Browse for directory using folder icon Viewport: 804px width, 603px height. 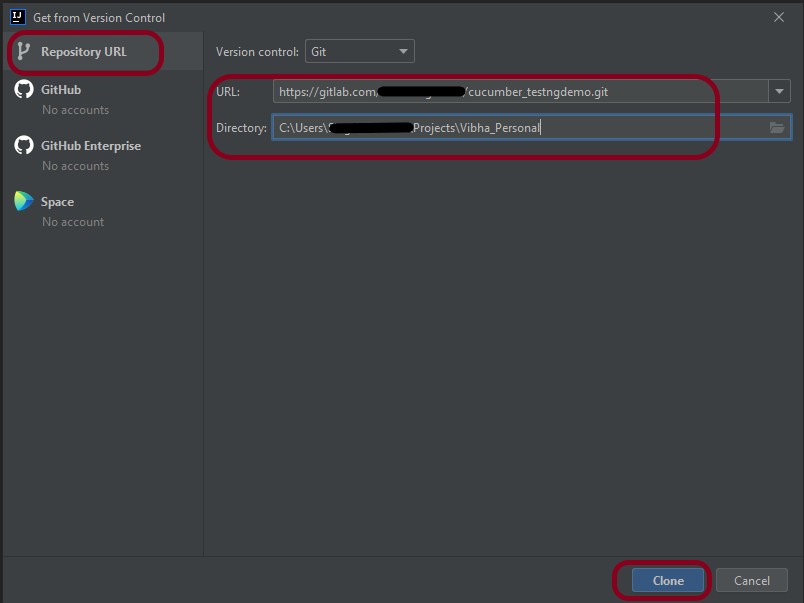click(777, 128)
